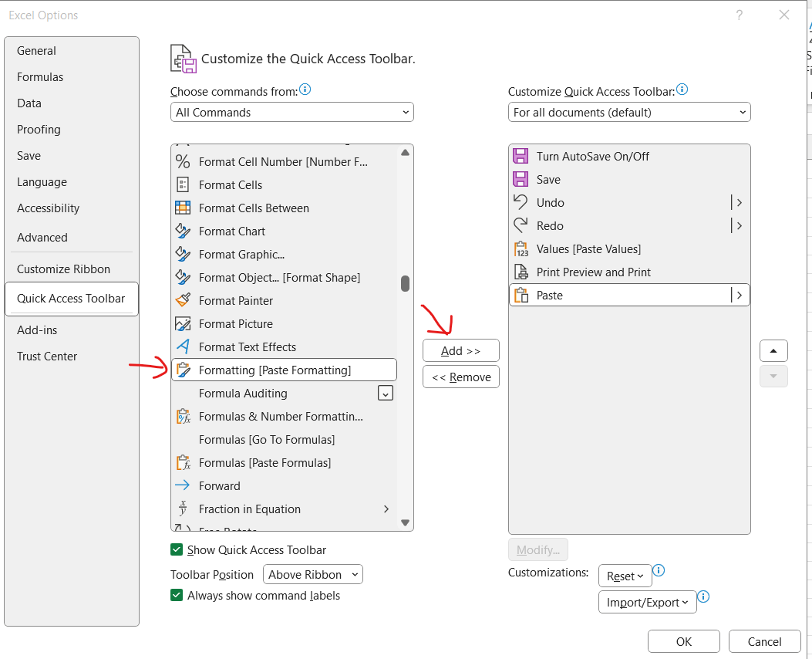812x659 pixels.
Task: Click the Values [Paste Values] icon
Action: point(521,249)
